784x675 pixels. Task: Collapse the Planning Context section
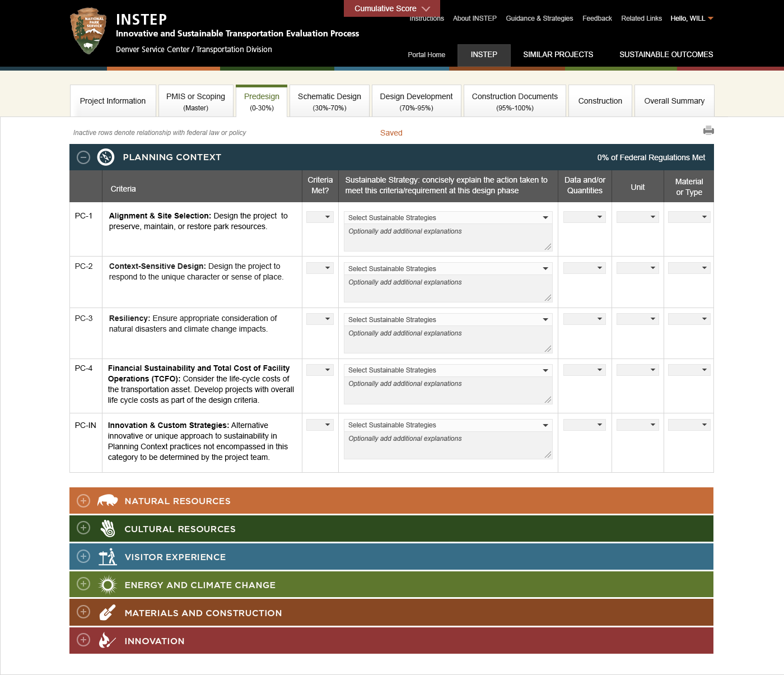tap(83, 157)
